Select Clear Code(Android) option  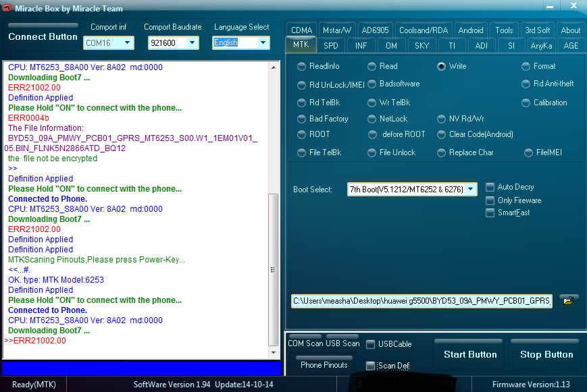click(x=475, y=134)
